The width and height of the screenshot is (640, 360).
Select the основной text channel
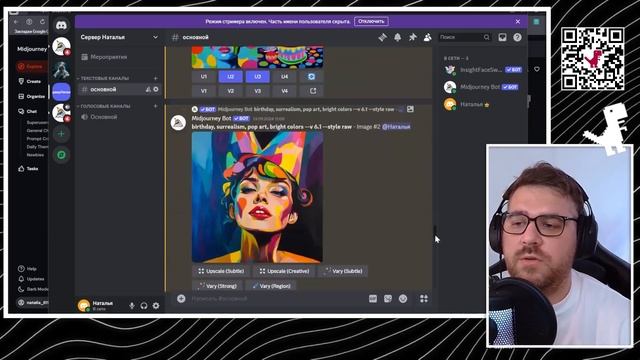119,89
